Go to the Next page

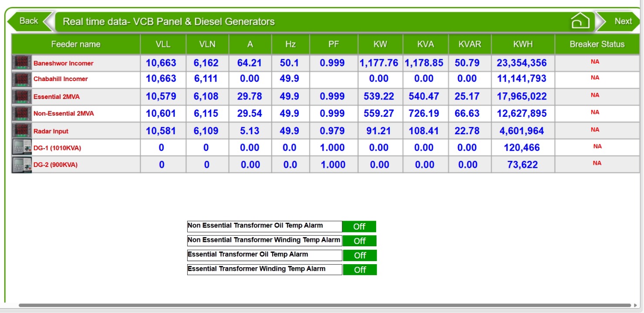click(x=622, y=21)
